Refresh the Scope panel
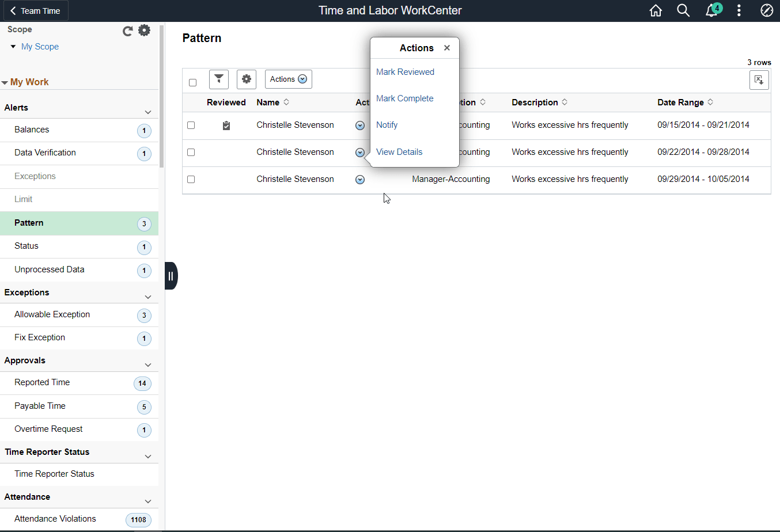 click(127, 31)
